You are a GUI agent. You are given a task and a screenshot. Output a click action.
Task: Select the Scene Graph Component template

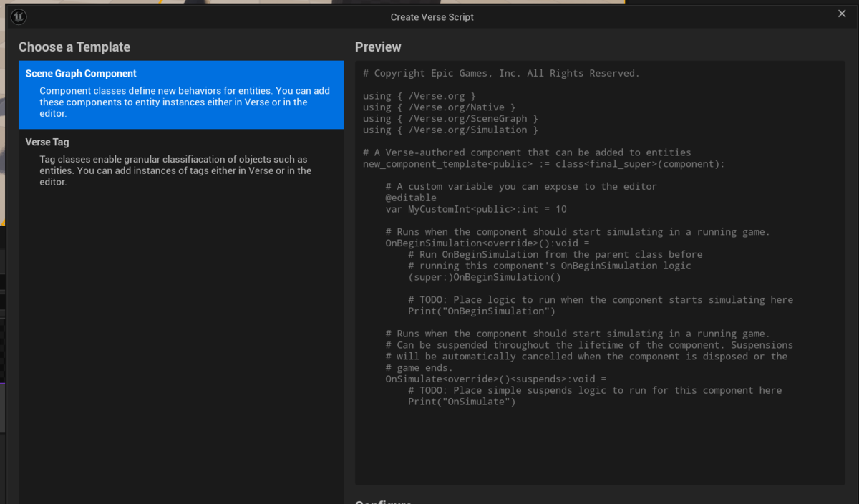coord(181,94)
